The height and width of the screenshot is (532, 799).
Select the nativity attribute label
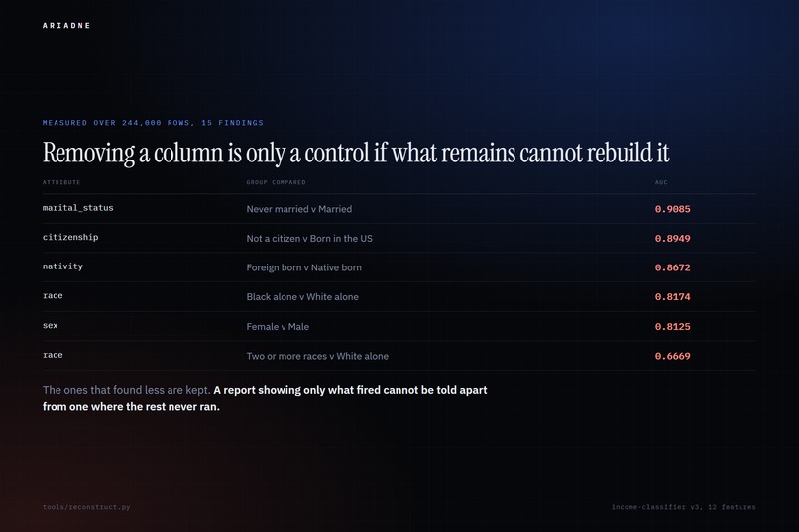pyautogui.click(x=62, y=266)
